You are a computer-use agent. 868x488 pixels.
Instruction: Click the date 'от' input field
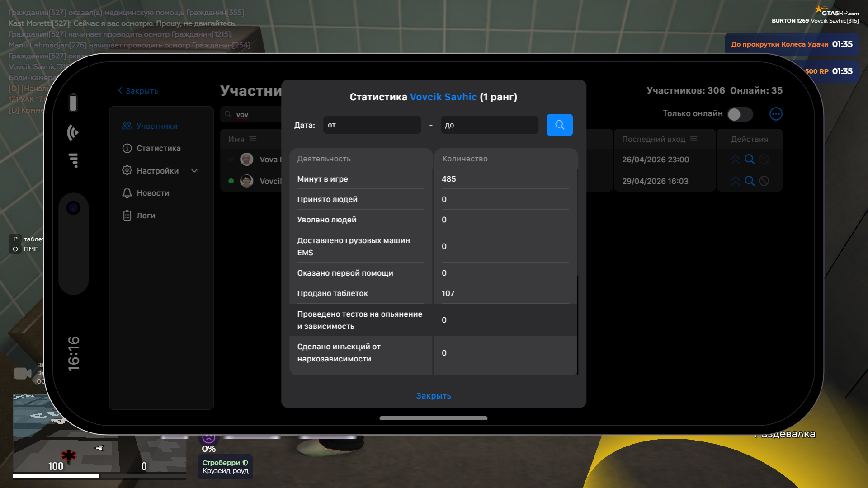372,125
